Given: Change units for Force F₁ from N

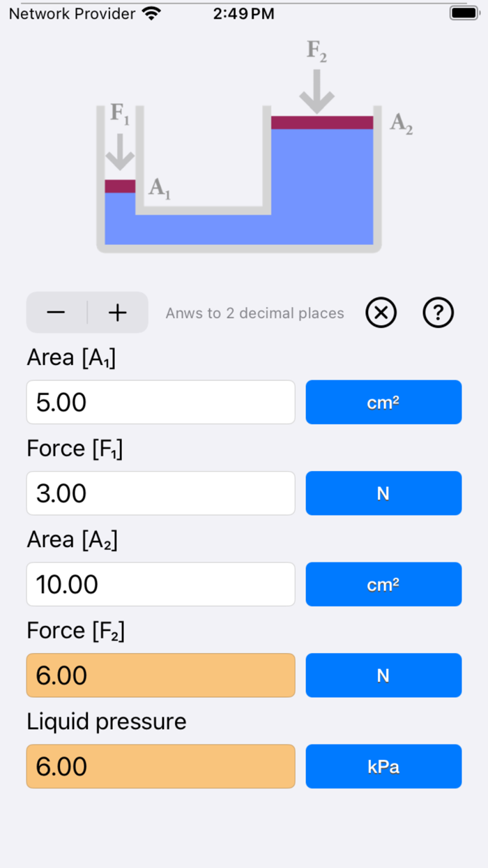Looking at the screenshot, I should 383,493.
